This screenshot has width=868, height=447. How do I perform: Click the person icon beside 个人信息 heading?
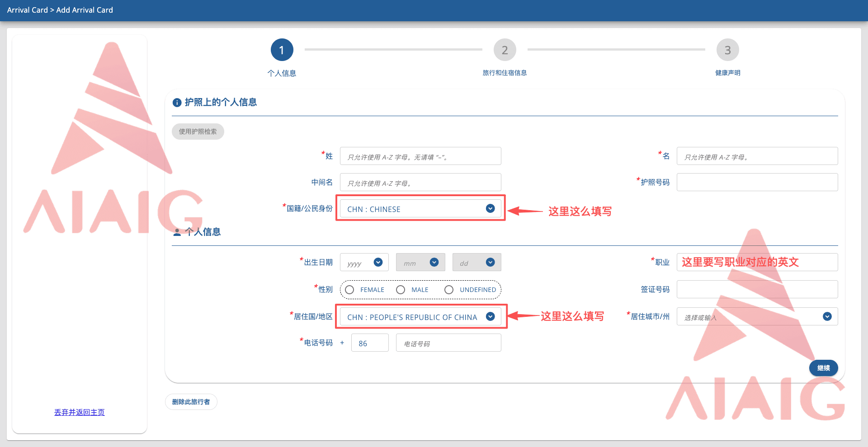177,232
